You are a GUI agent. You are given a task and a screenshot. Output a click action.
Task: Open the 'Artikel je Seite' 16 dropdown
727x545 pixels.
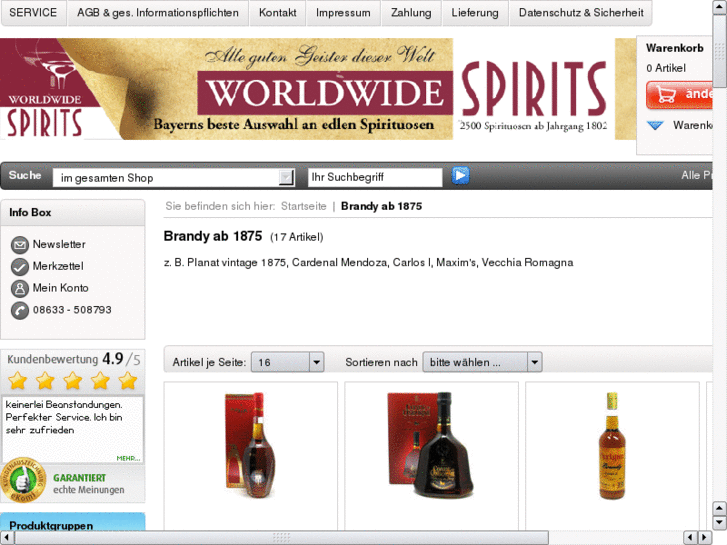click(287, 362)
